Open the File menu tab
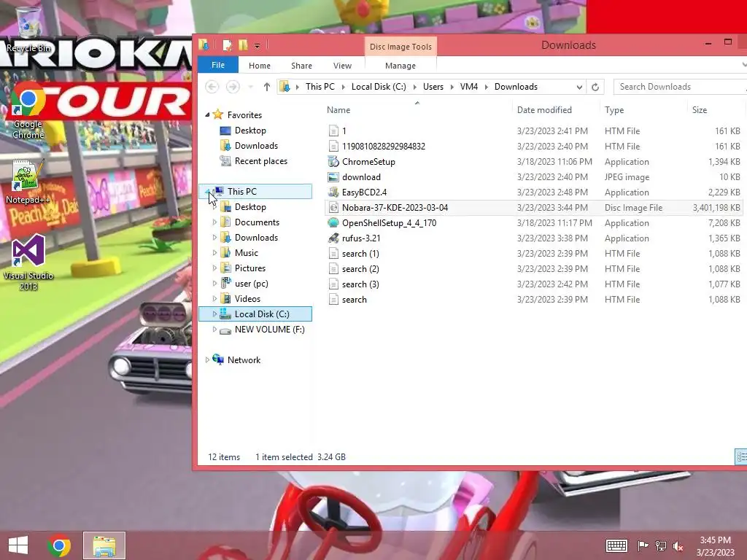Viewport: 747px width, 560px height. pyautogui.click(x=218, y=65)
